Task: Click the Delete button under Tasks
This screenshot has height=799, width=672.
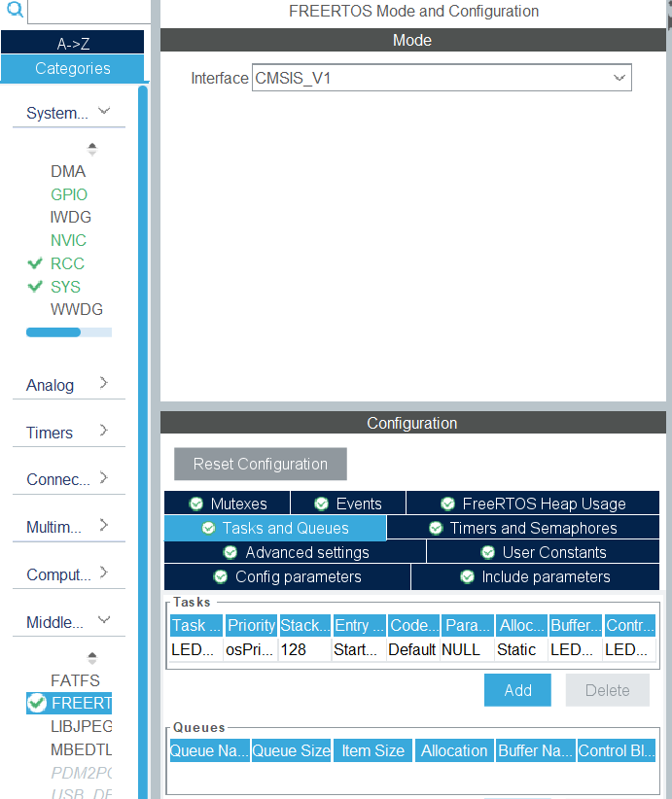Action: [607, 690]
